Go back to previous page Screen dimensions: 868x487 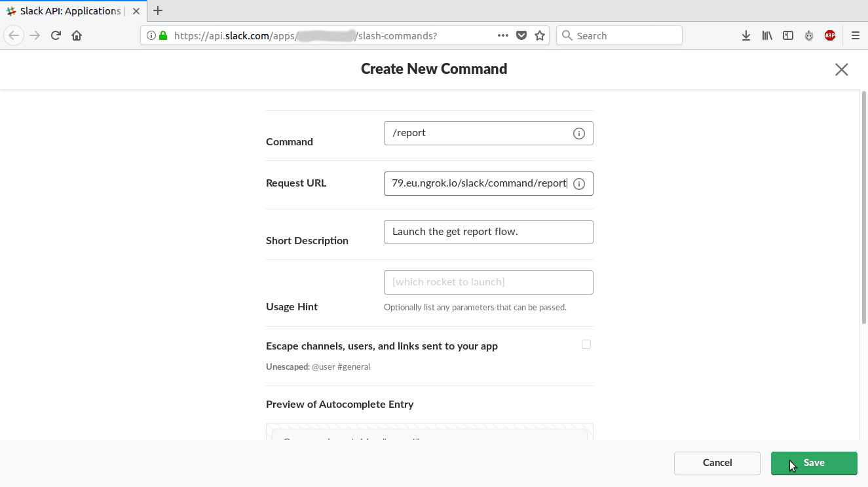[x=14, y=35]
